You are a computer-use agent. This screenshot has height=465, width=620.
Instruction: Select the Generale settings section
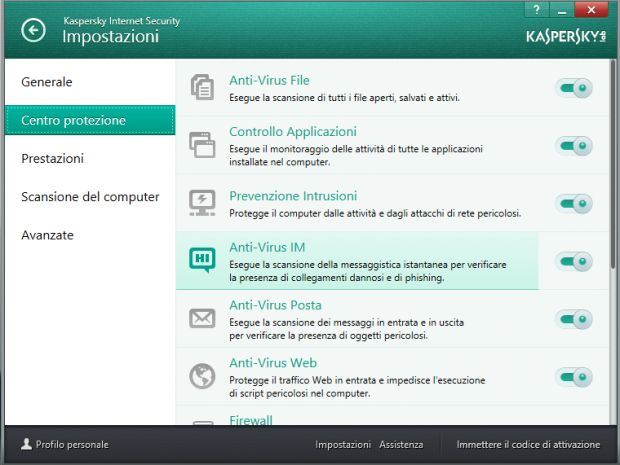tap(90, 82)
